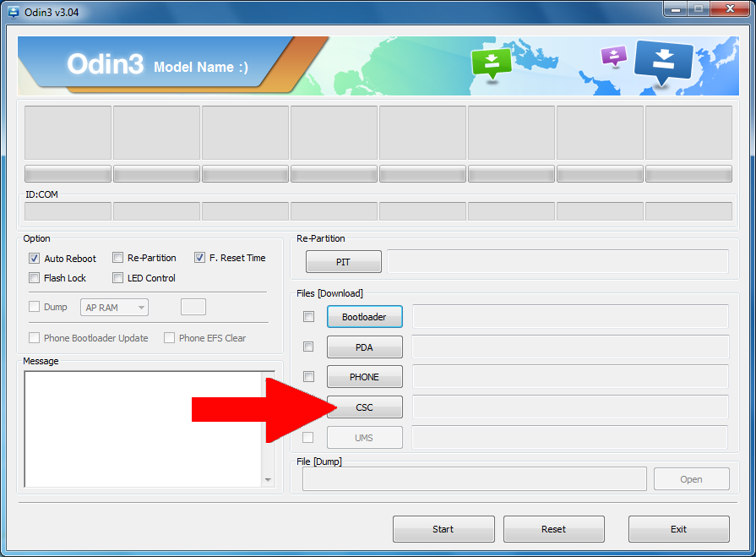Viewport: 756px width, 557px height.
Task: Enable the Re-Partition checkbox
Action: click(x=117, y=258)
